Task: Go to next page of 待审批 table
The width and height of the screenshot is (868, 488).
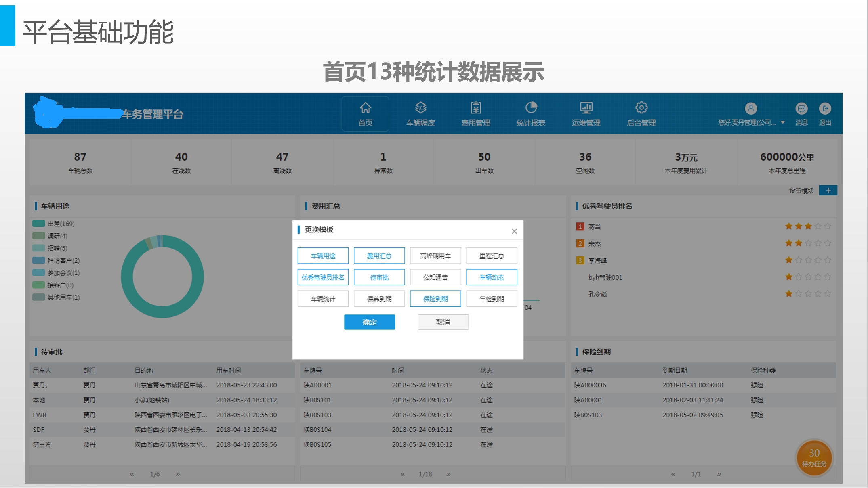Action: (178, 474)
